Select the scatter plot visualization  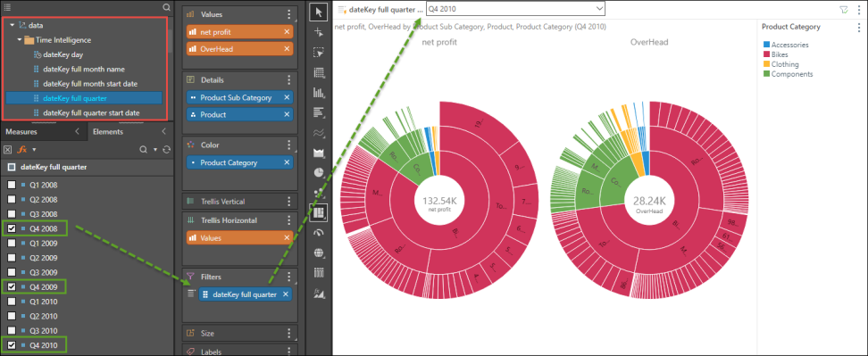click(x=318, y=193)
